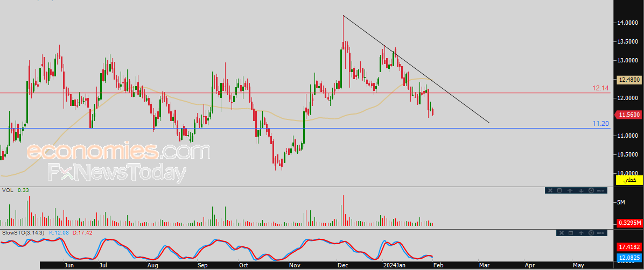The image size is (644, 270).
Task: Click the K:12.08 stochastic value
Action: pyautogui.click(x=58, y=233)
